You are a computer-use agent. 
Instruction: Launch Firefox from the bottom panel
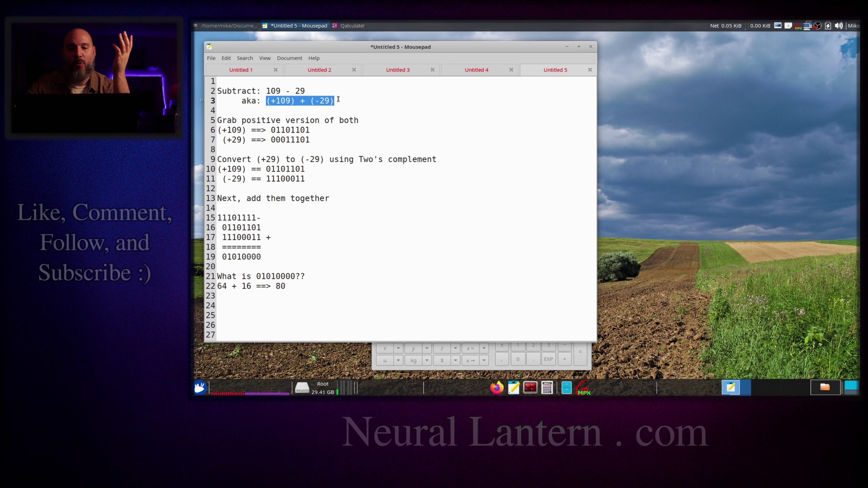coord(497,387)
